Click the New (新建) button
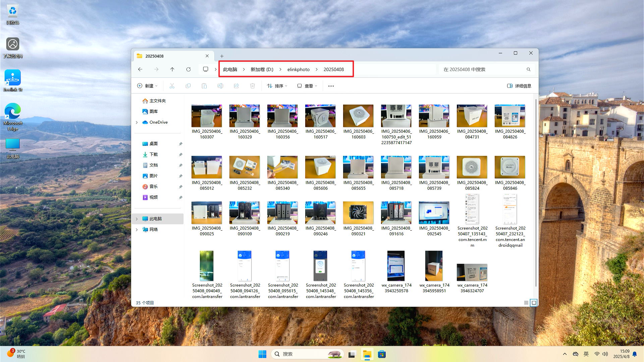Image resolution: width=644 pixels, height=362 pixels. pos(147,86)
